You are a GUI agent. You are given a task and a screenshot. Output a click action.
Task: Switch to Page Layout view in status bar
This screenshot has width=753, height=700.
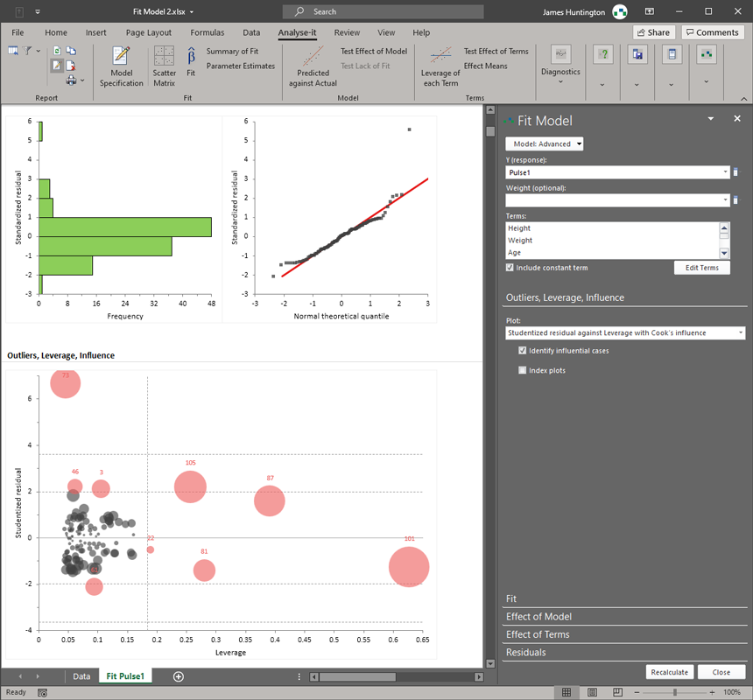[x=593, y=692]
